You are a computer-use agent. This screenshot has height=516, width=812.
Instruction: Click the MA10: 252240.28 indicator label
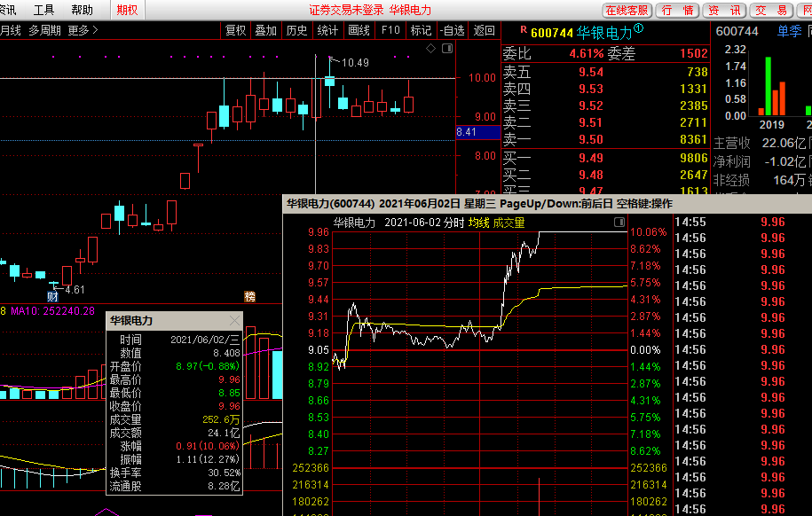(53, 311)
